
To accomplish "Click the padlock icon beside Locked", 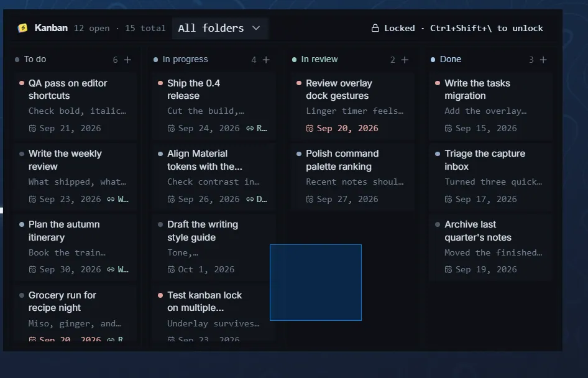I will tap(375, 28).
